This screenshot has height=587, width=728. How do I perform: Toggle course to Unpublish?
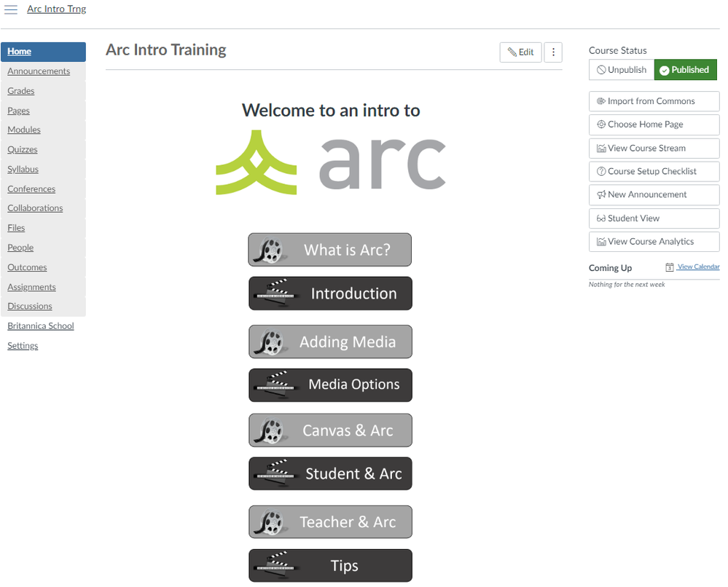pos(622,70)
